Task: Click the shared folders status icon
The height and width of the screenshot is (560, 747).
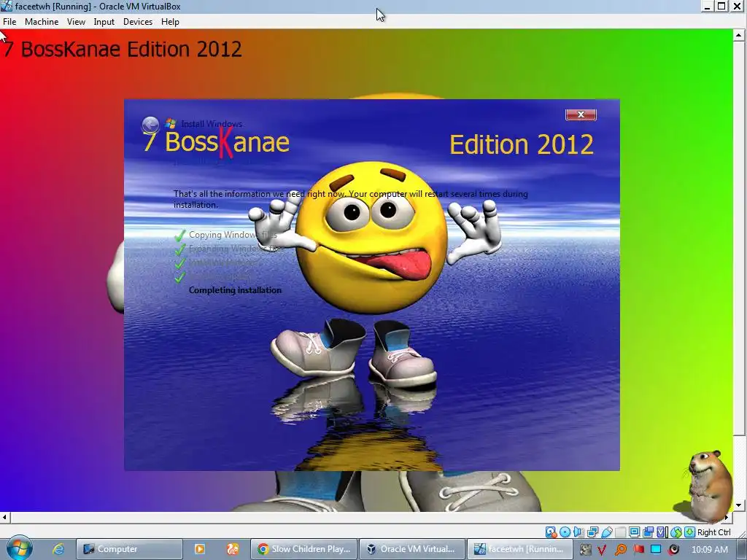Action: pos(620,532)
